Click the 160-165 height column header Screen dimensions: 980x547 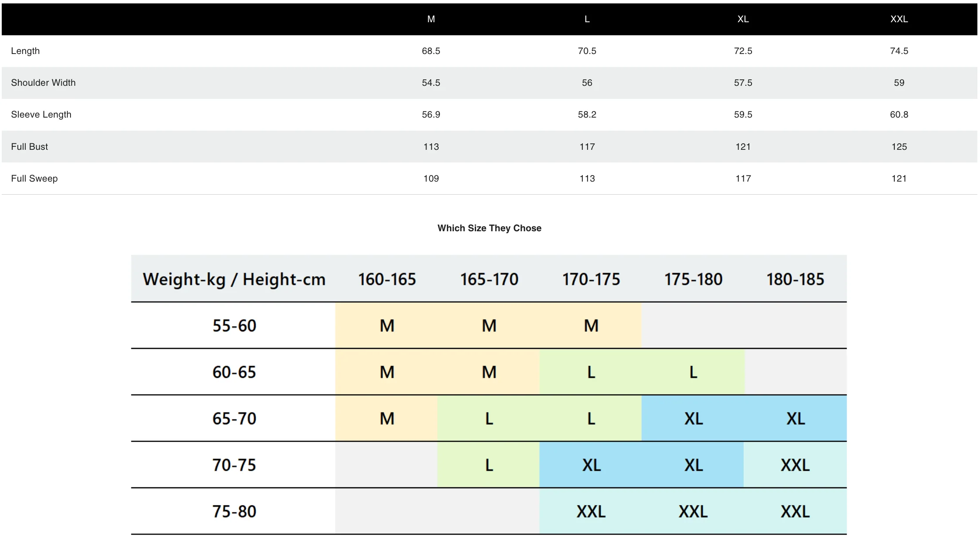pos(387,279)
